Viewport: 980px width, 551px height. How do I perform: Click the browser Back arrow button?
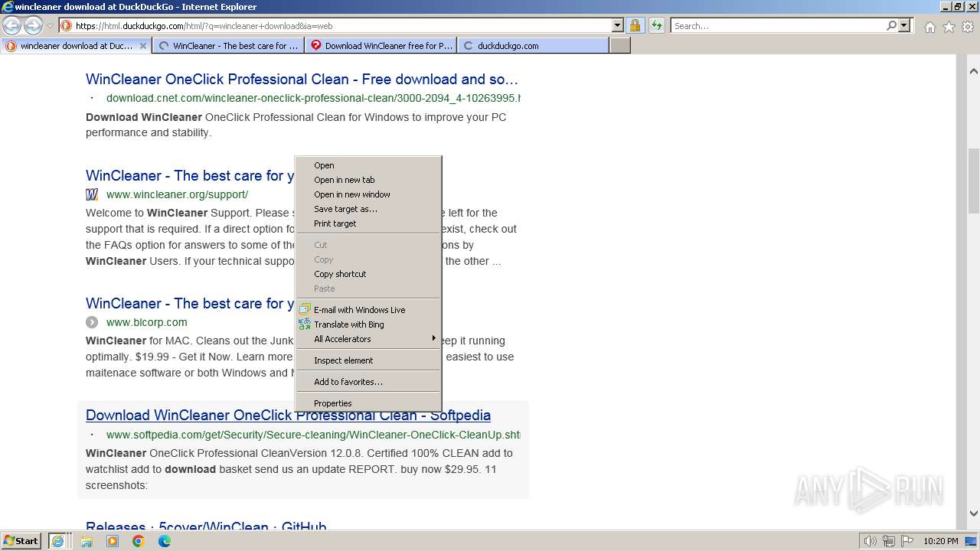pyautogui.click(x=12, y=25)
